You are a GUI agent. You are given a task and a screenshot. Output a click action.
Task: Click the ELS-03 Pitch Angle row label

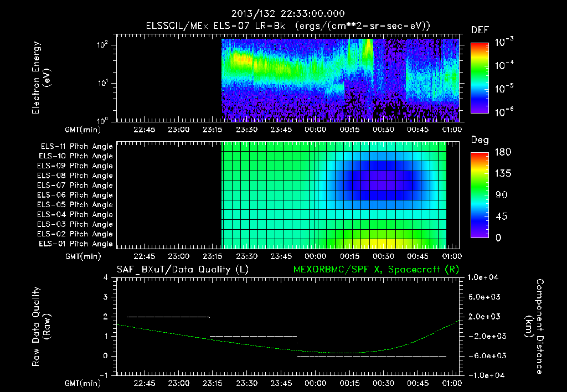(x=75, y=224)
